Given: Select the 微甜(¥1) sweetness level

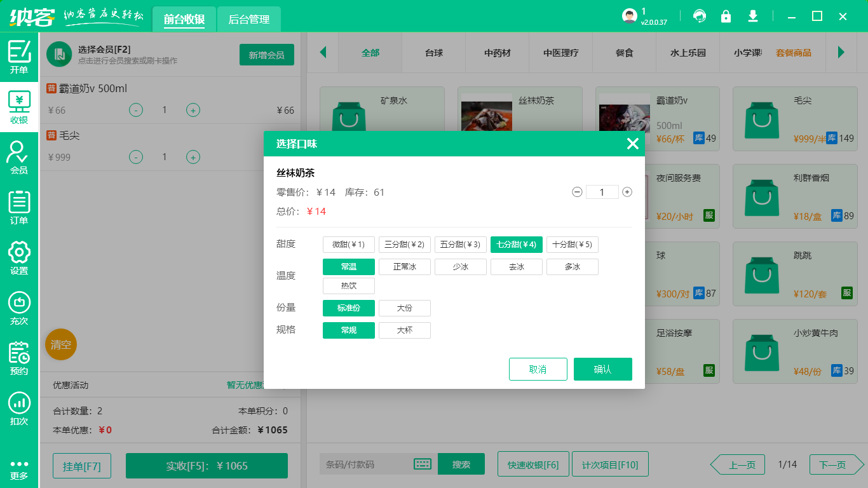Looking at the screenshot, I should 348,244.
